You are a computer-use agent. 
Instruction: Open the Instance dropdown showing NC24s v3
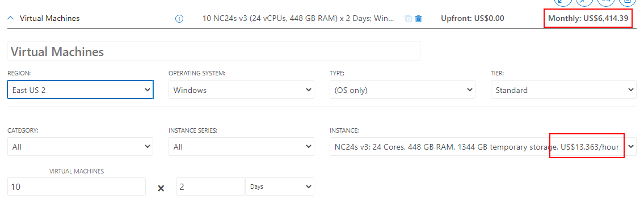[483, 146]
